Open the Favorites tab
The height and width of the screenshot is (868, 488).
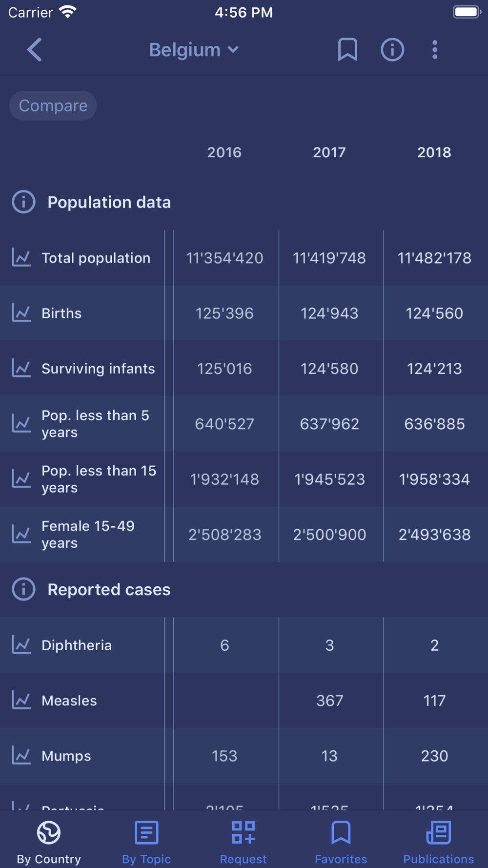(341, 842)
